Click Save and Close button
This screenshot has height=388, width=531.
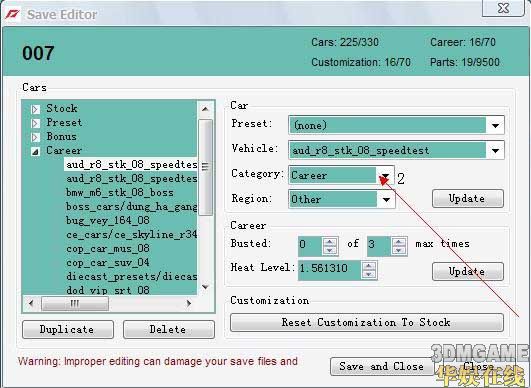tap(382, 366)
